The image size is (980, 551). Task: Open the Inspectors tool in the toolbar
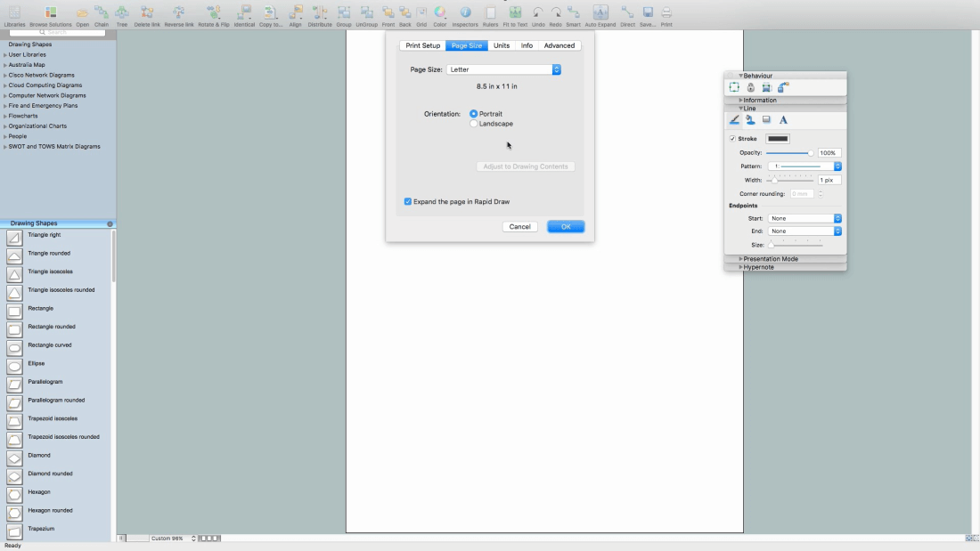(x=465, y=13)
